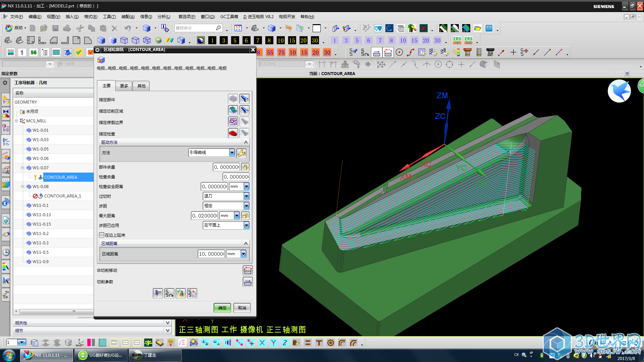Toggle lock icon beside 部件余量
Image resolution: width=644 pixels, height=362 pixels.
pos(245,167)
